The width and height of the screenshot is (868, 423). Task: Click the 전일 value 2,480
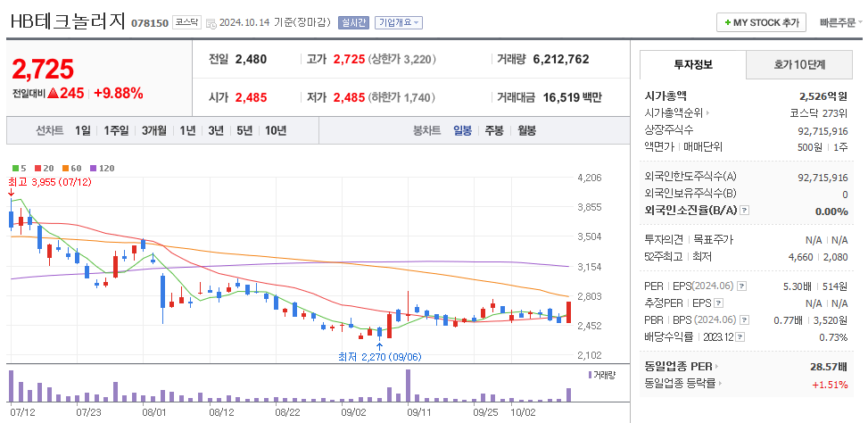[251, 59]
